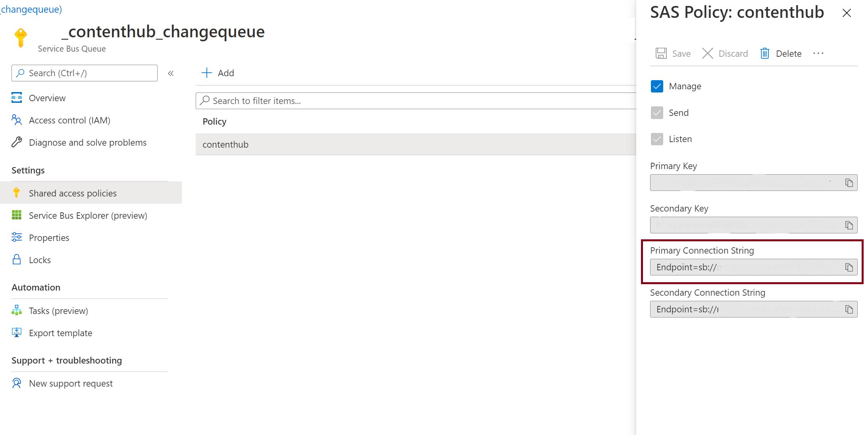Open Export template
Viewport: 868px width, 435px height.
coord(60,333)
